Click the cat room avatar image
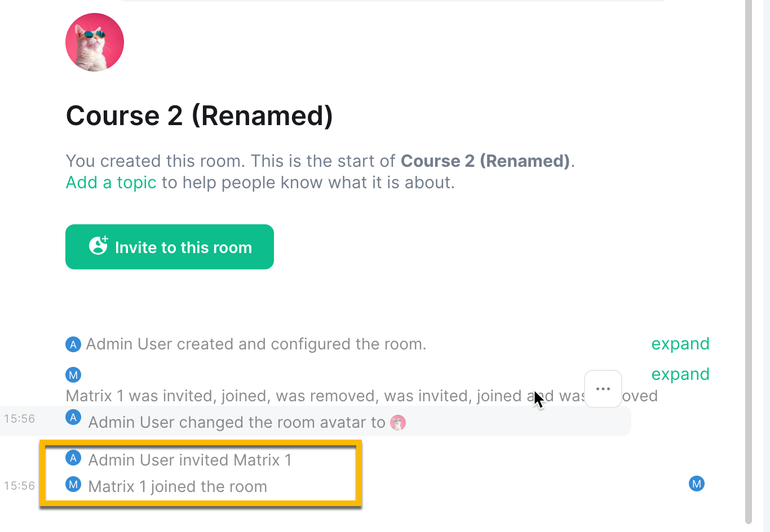This screenshot has width=770, height=532. [x=95, y=42]
